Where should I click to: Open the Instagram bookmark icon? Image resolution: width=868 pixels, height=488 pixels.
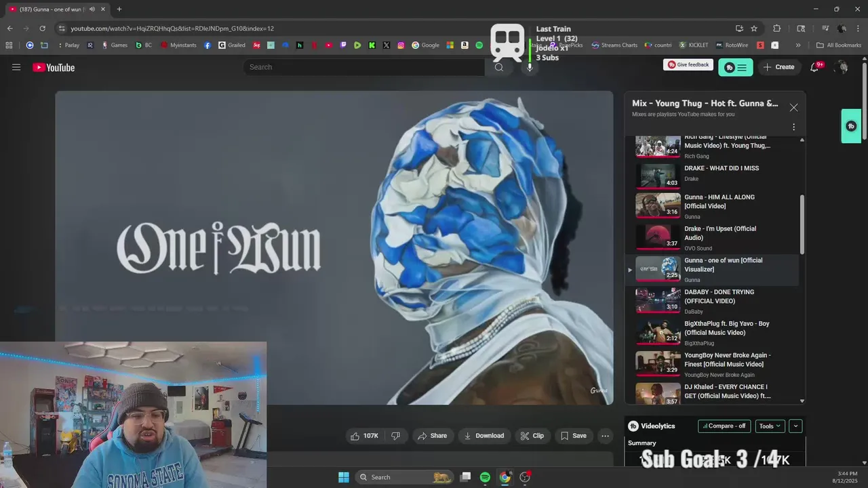(401, 45)
